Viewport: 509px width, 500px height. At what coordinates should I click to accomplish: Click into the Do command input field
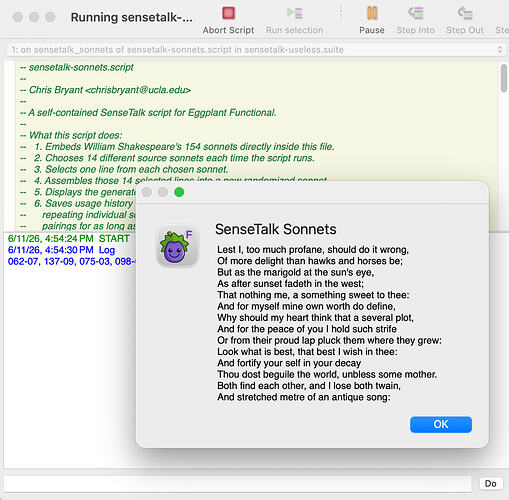(238, 483)
